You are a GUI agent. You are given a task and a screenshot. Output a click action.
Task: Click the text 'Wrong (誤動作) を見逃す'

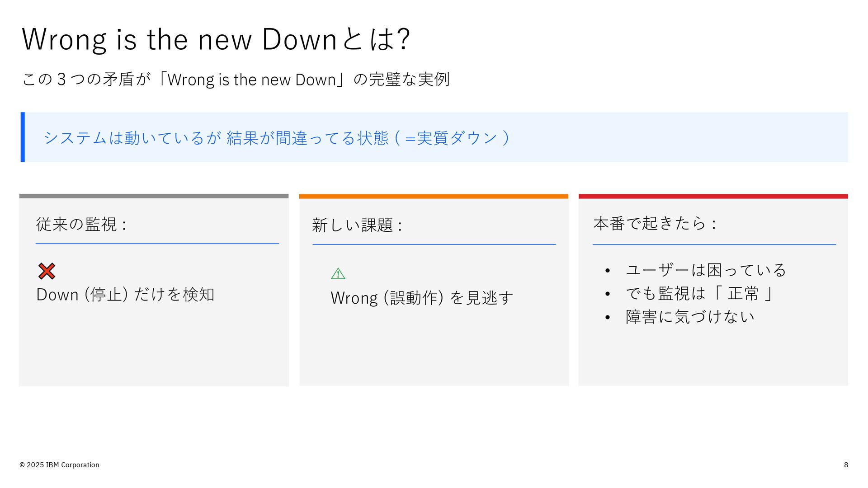[x=422, y=298]
